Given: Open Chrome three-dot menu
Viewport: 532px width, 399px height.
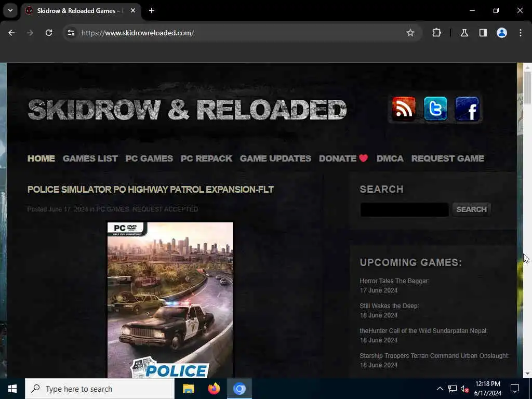Looking at the screenshot, I should 521,33.
